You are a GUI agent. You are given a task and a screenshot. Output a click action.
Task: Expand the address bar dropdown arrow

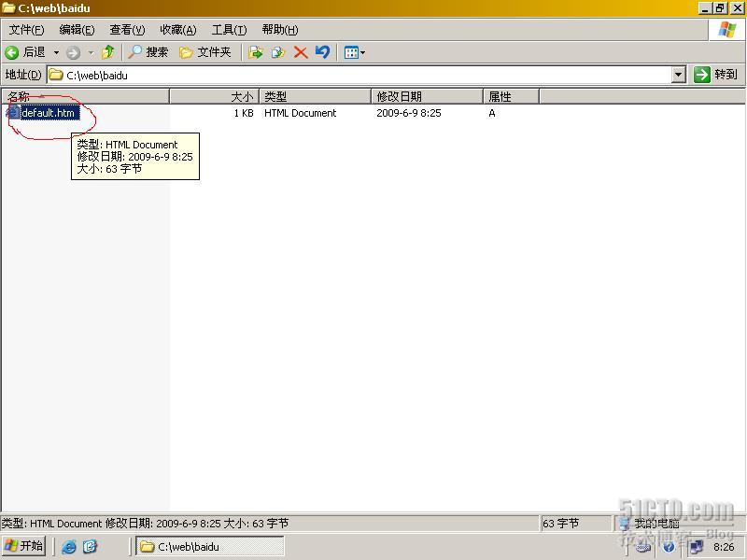679,75
